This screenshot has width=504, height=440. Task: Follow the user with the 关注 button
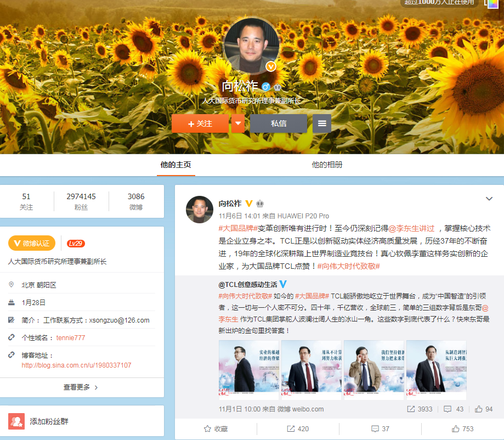(x=200, y=123)
